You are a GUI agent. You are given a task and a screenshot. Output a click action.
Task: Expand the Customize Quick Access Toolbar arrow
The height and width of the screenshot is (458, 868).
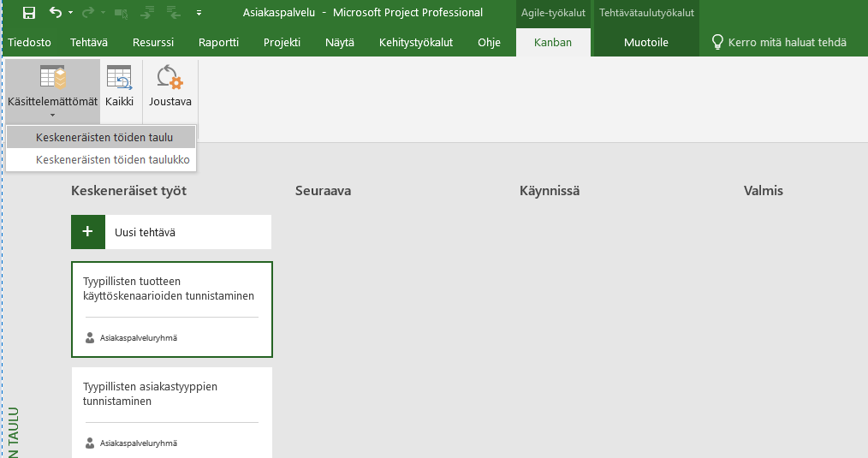(x=199, y=13)
